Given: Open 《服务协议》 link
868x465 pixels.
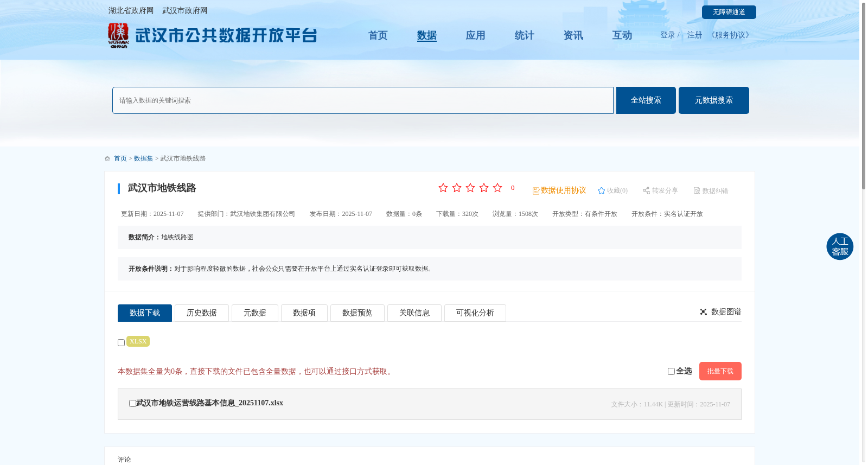Looking at the screenshot, I should (730, 35).
